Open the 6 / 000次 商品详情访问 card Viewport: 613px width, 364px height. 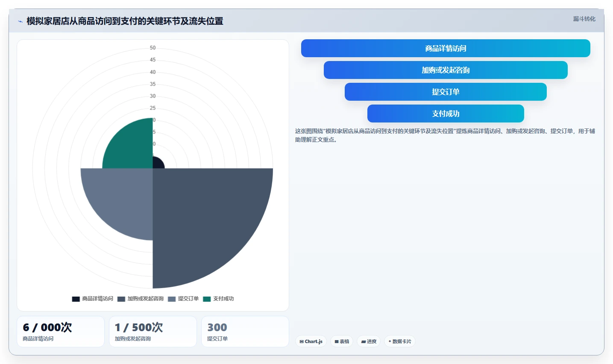[x=61, y=332]
